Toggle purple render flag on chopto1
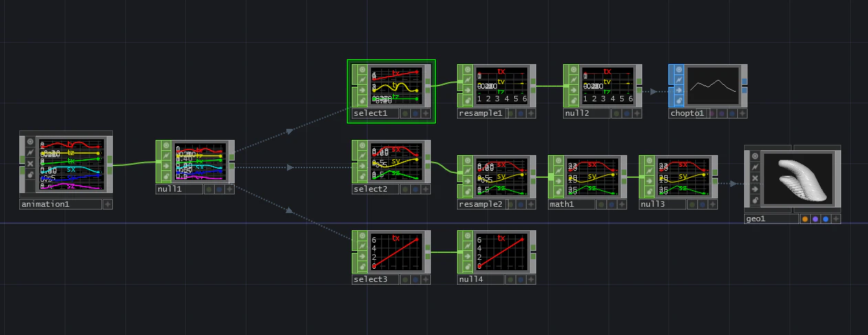Image resolution: width=868 pixels, height=335 pixels. tap(722, 113)
